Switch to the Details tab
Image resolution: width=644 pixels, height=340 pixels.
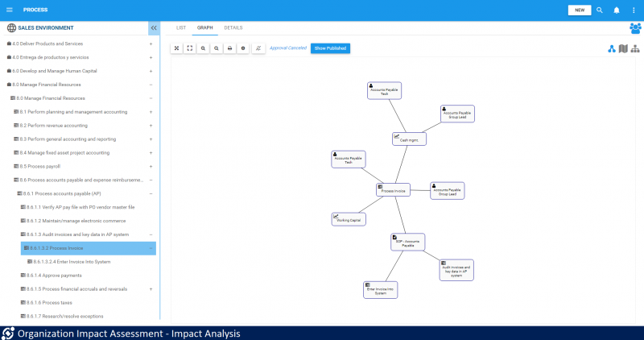233,27
